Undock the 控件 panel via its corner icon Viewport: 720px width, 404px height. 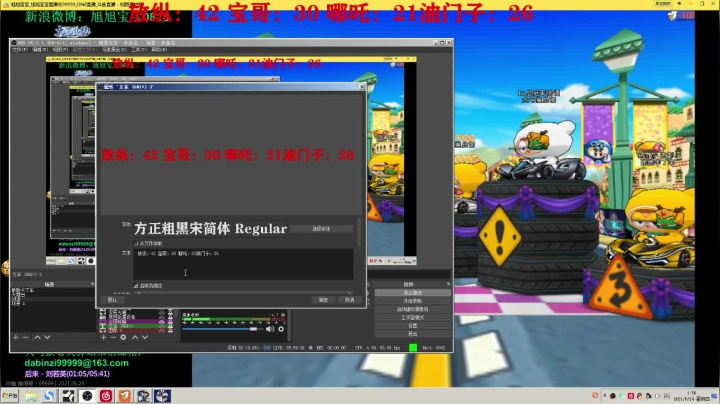tap(448, 284)
